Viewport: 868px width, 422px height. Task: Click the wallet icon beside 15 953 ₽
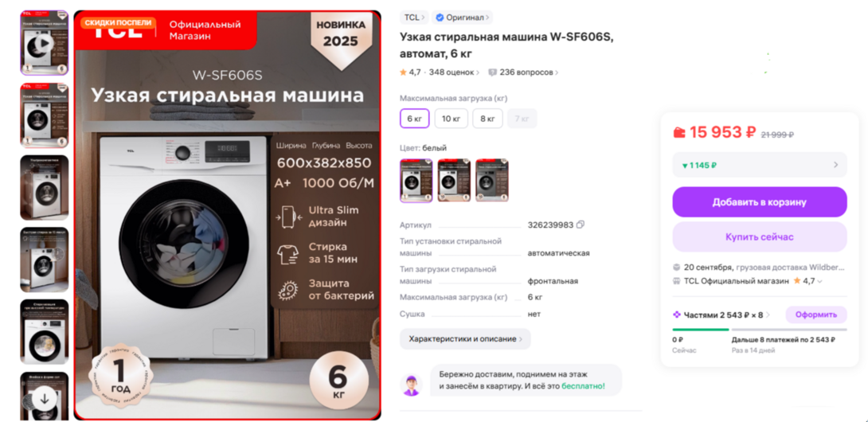click(679, 132)
